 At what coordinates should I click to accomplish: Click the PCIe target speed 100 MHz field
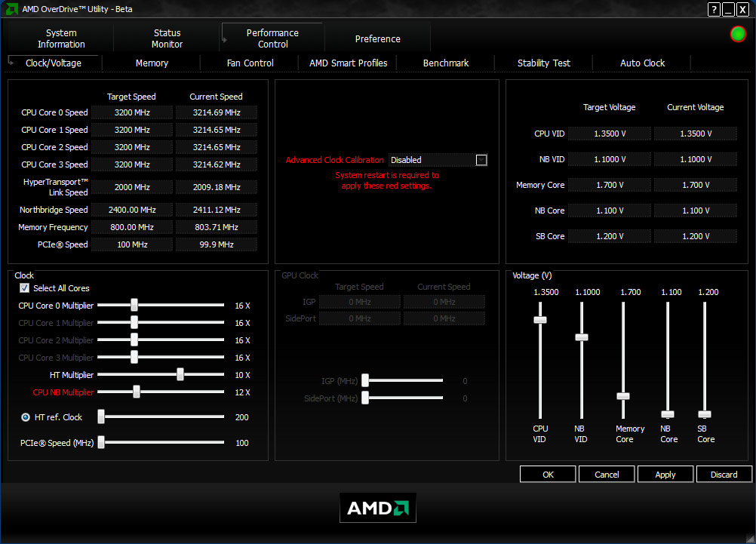point(131,244)
